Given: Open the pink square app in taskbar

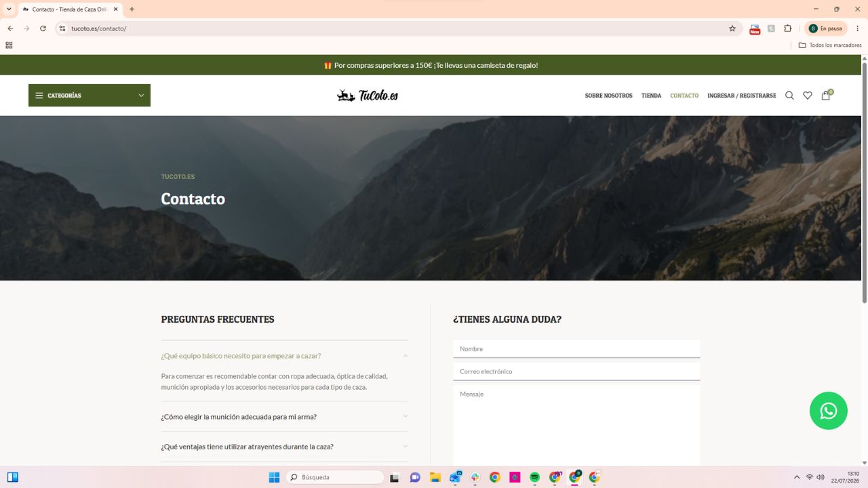Looking at the screenshot, I should (515, 477).
